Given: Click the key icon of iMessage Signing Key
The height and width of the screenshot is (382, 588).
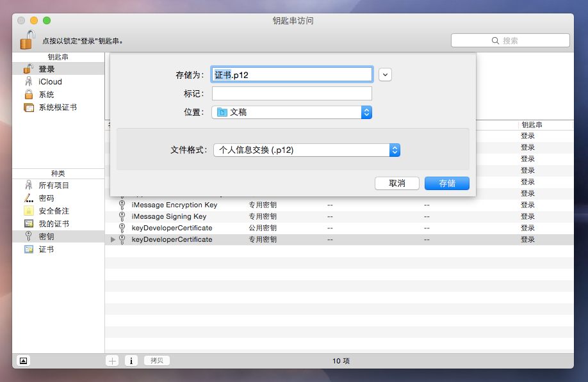Looking at the screenshot, I should point(122,216).
